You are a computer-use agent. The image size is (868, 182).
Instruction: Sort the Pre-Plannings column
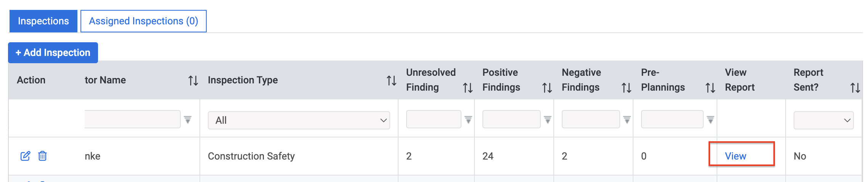pyautogui.click(x=710, y=88)
